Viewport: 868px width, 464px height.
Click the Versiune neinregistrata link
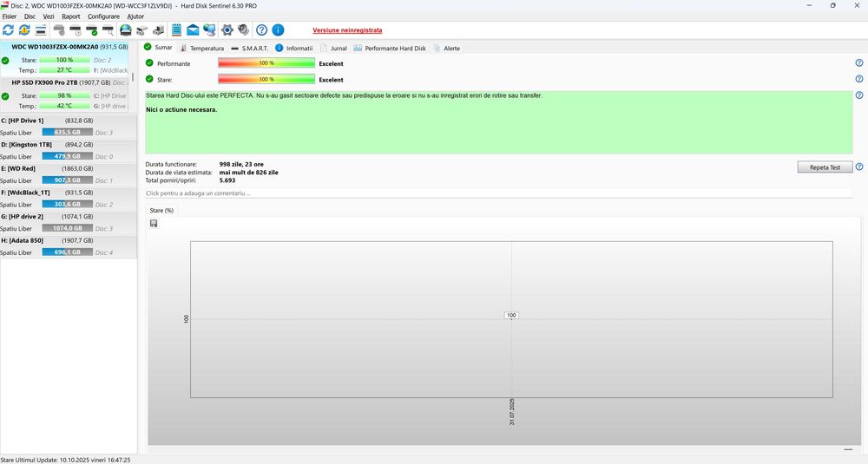347,30
